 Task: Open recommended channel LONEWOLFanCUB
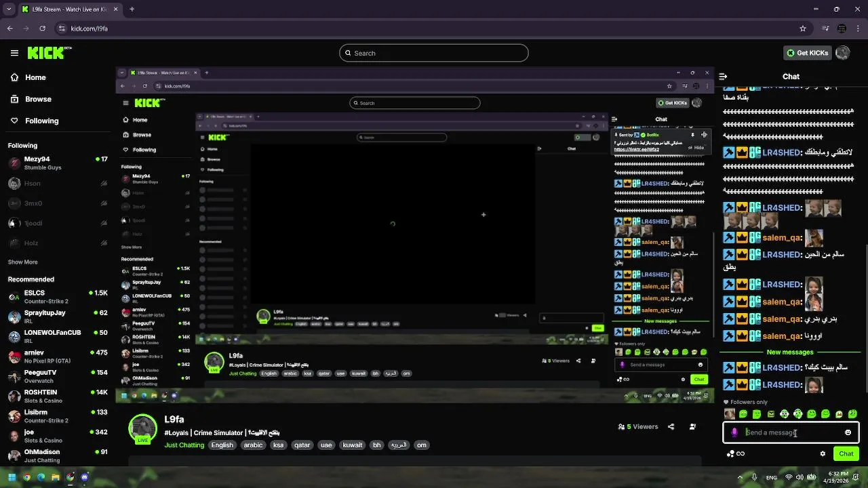[58, 336]
